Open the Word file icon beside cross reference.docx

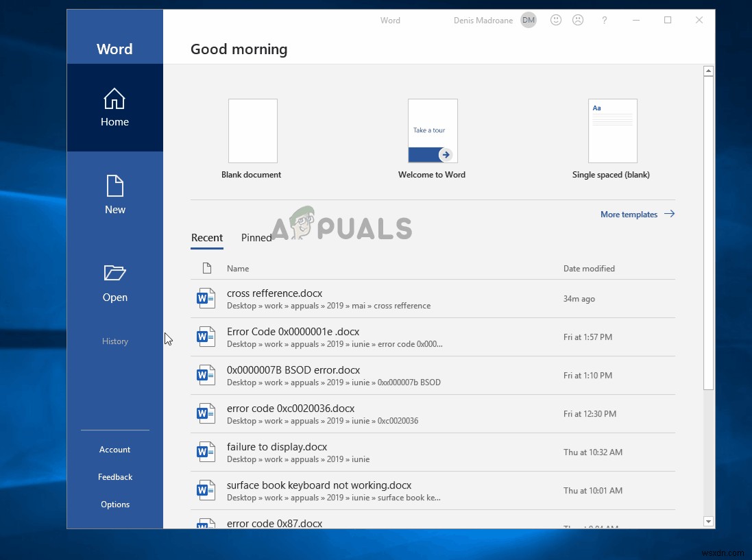click(206, 298)
